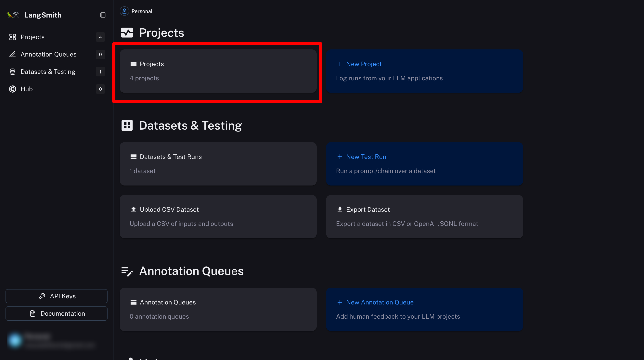Click the Personal user avatar icon

(124, 11)
